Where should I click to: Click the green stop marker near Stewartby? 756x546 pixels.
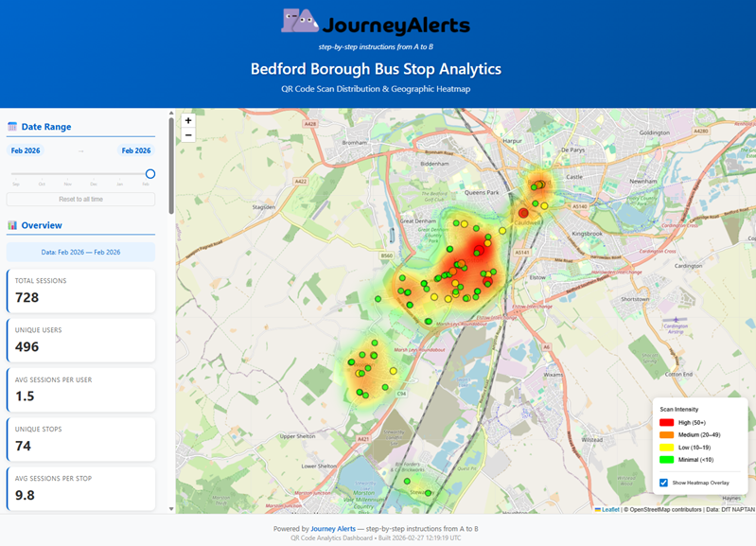point(428,493)
